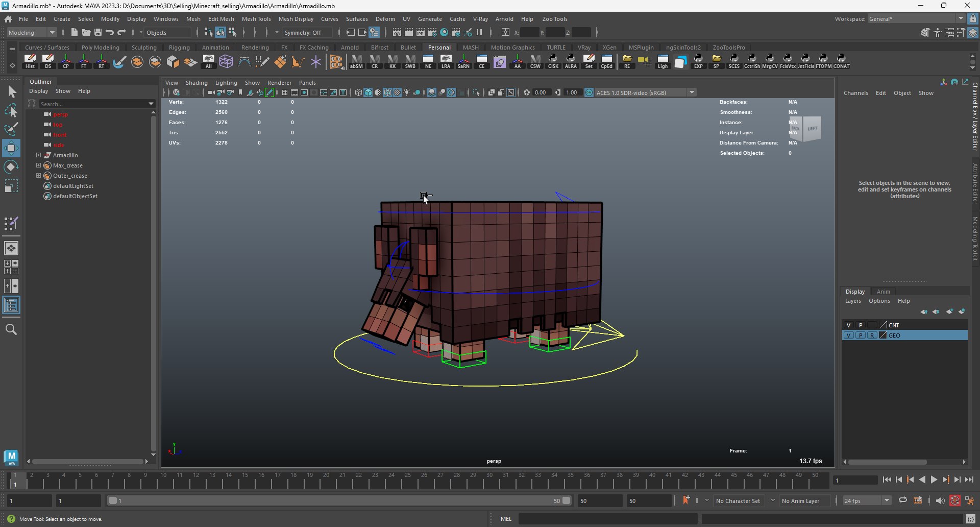Open the viewport Shading menu

click(197, 83)
